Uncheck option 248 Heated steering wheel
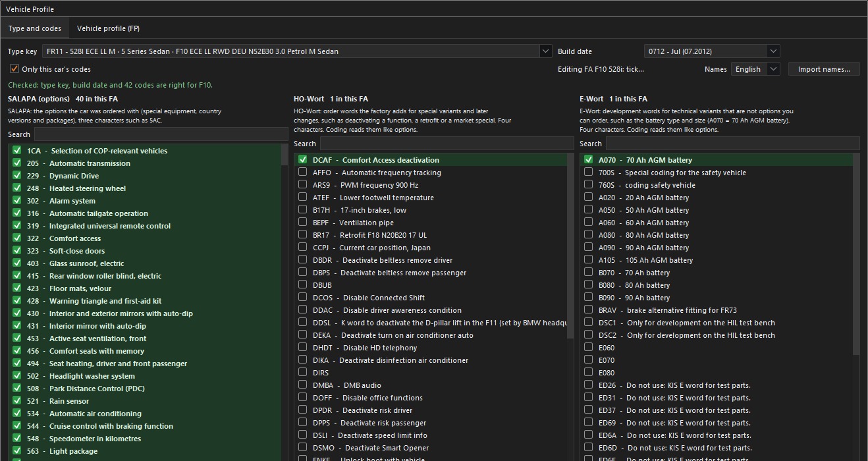 pos(17,188)
